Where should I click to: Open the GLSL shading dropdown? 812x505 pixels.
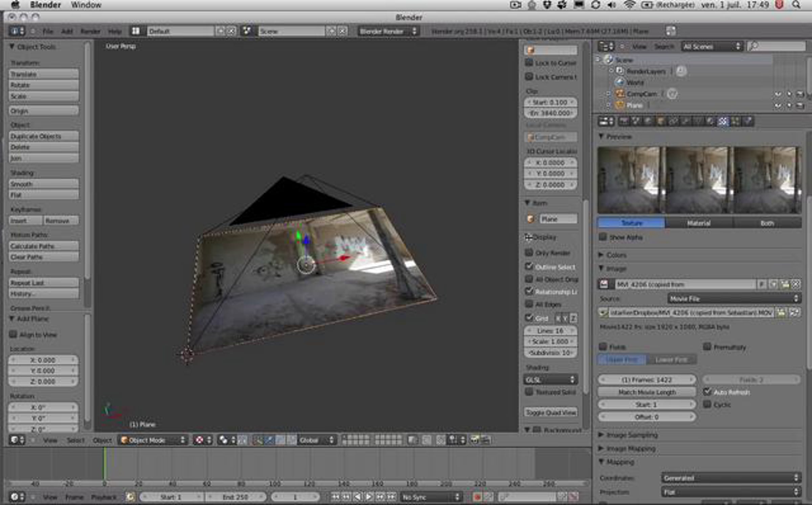tap(550, 380)
